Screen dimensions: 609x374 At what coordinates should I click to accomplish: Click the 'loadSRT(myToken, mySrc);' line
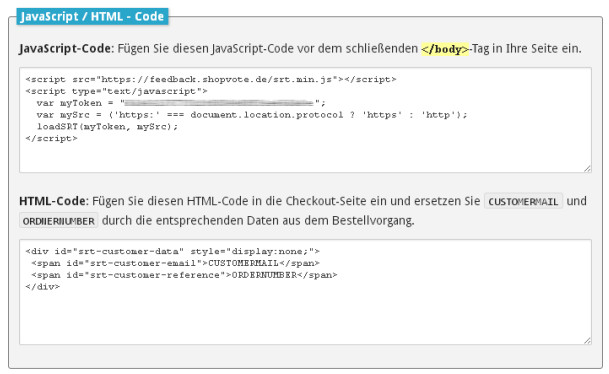pos(107,127)
